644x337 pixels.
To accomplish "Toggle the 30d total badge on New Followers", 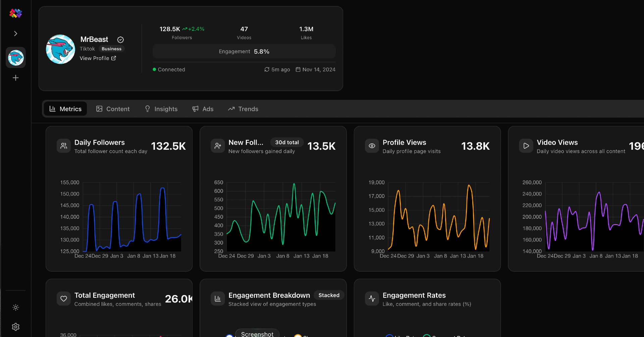I will [287, 142].
